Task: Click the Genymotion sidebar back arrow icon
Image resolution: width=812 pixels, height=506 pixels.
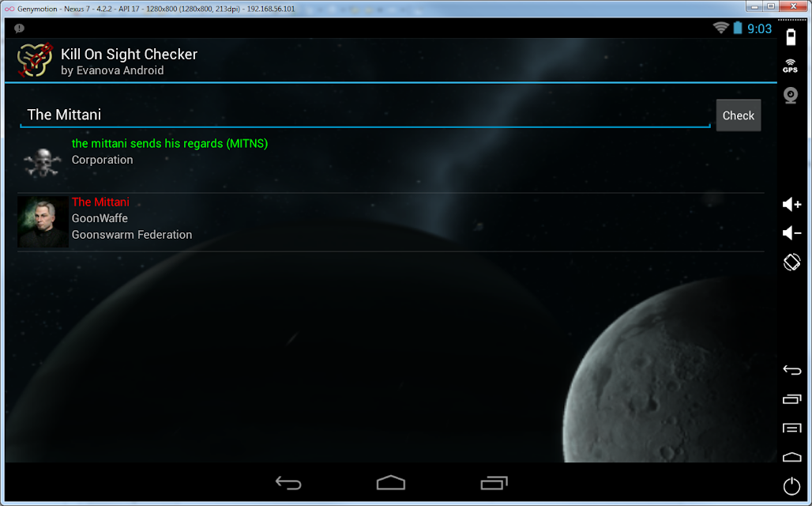Action: click(791, 370)
